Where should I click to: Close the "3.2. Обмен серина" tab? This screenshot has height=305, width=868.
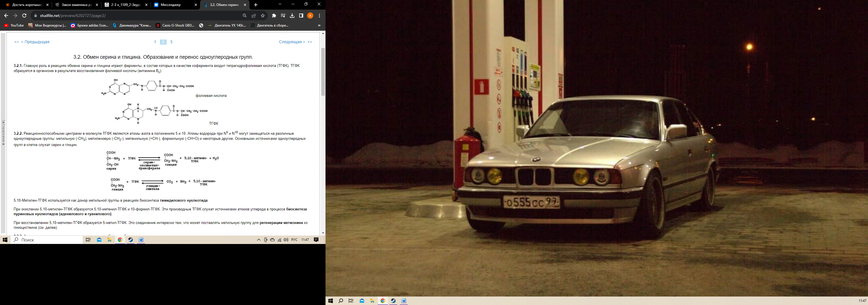point(245,5)
